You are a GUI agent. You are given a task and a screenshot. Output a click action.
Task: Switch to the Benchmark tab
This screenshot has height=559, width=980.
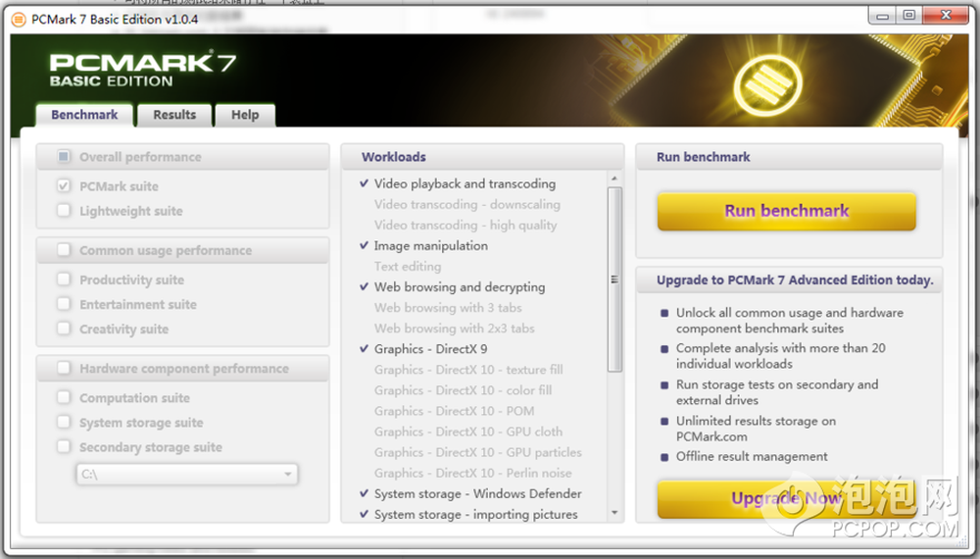click(84, 115)
